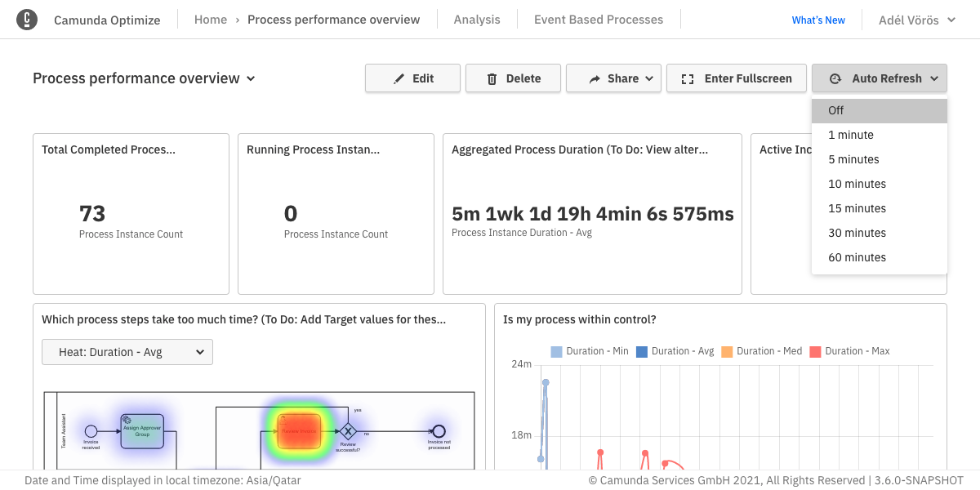
Task: Switch to the Analysis tab
Action: tap(476, 19)
